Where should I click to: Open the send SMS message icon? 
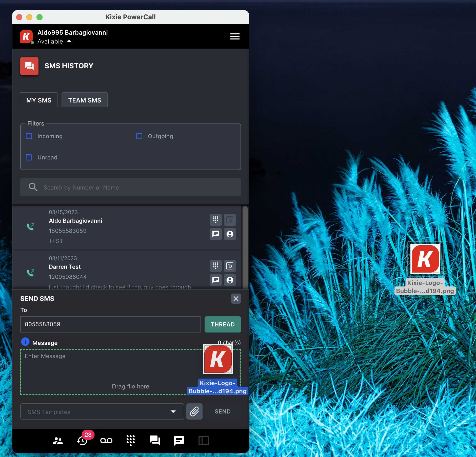tap(179, 441)
